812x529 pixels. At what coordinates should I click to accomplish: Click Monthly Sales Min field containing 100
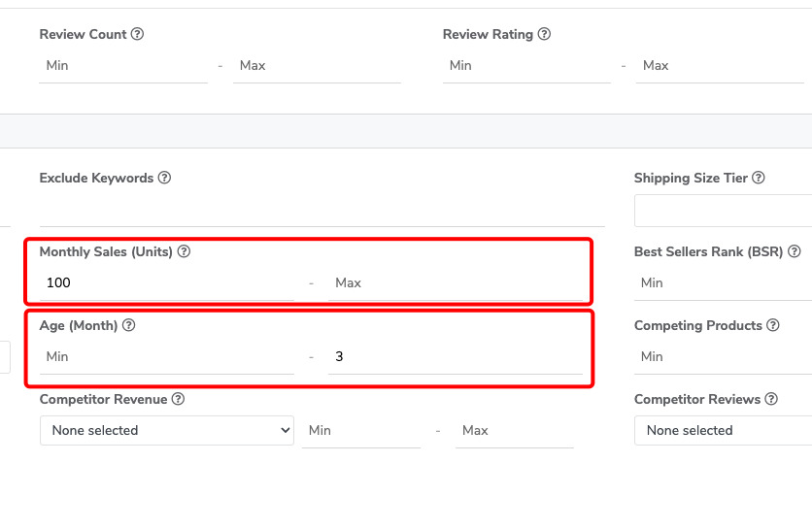[167, 283]
